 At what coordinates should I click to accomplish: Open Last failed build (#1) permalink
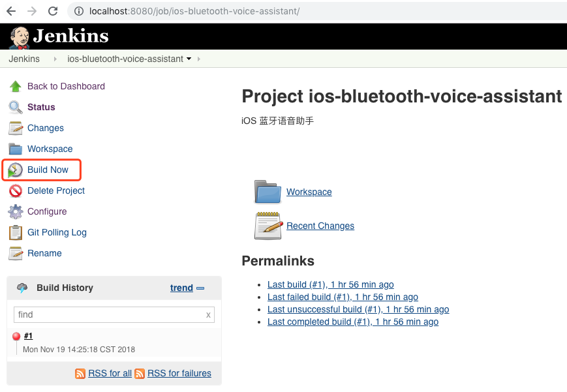(343, 297)
